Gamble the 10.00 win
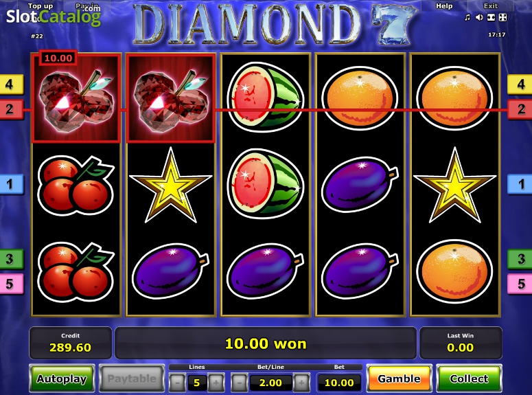 tap(399, 379)
